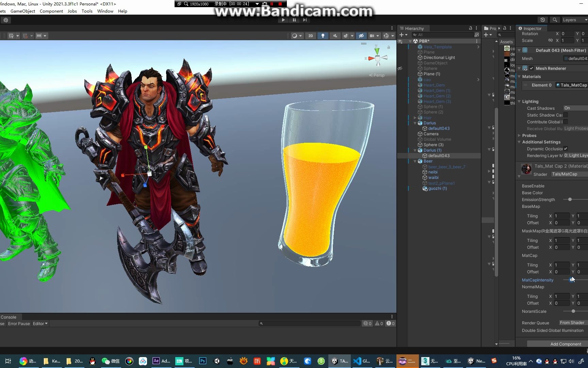Toggle scene audio mute icon
This screenshot has height=368, width=588.
point(335,36)
